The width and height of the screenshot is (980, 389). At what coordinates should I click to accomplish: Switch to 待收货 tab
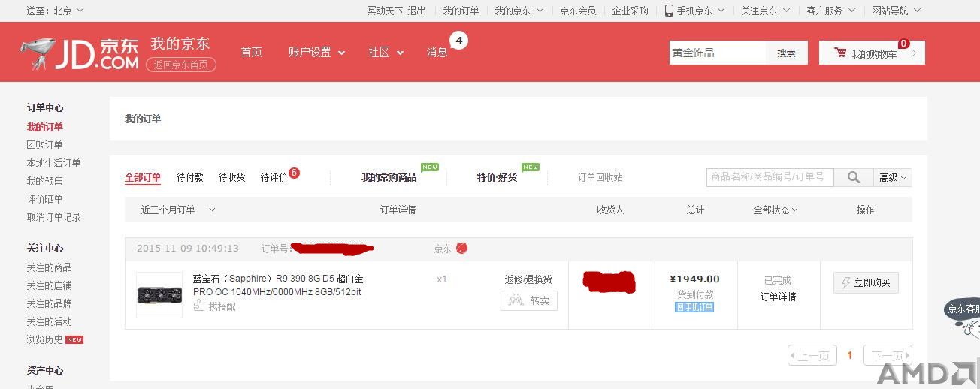coord(232,177)
